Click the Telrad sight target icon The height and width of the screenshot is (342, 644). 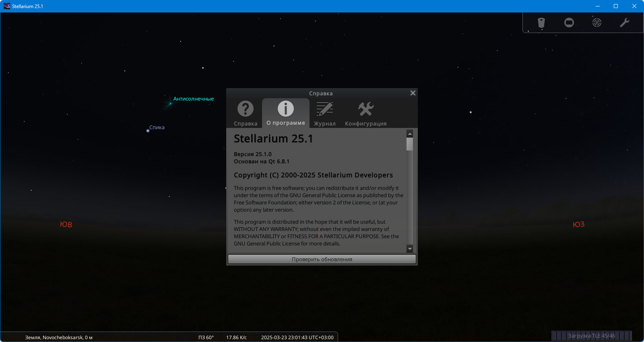(x=597, y=23)
